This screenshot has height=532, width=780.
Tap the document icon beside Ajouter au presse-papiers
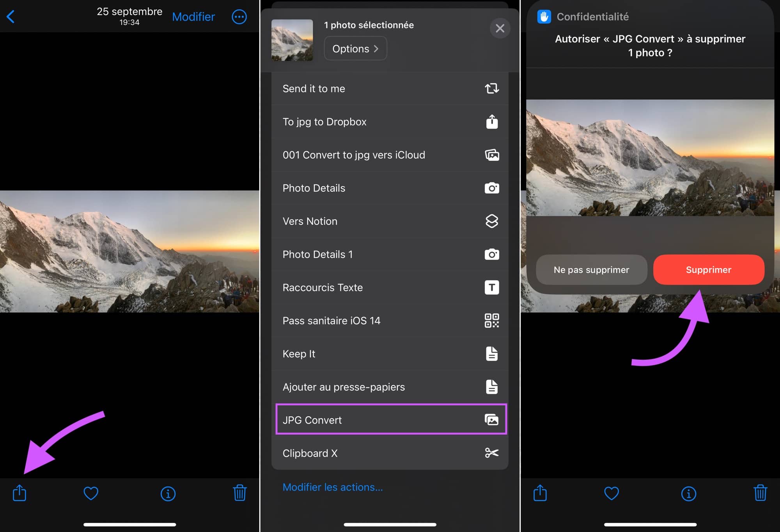(x=492, y=387)
